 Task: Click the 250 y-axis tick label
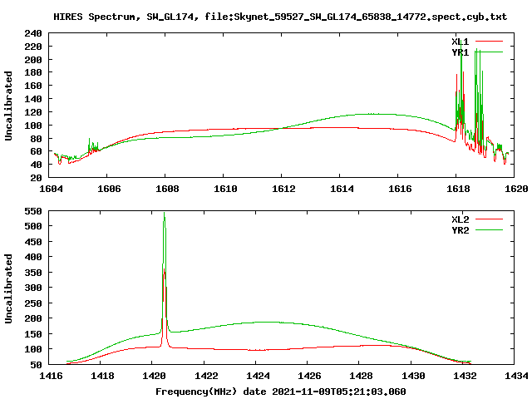point(33,303)
